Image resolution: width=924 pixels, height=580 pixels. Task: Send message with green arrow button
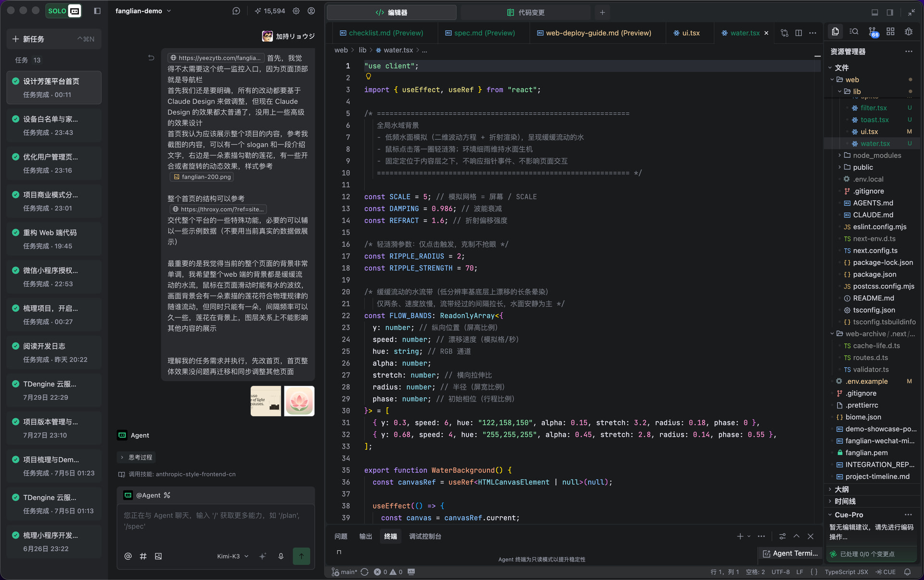301,556
